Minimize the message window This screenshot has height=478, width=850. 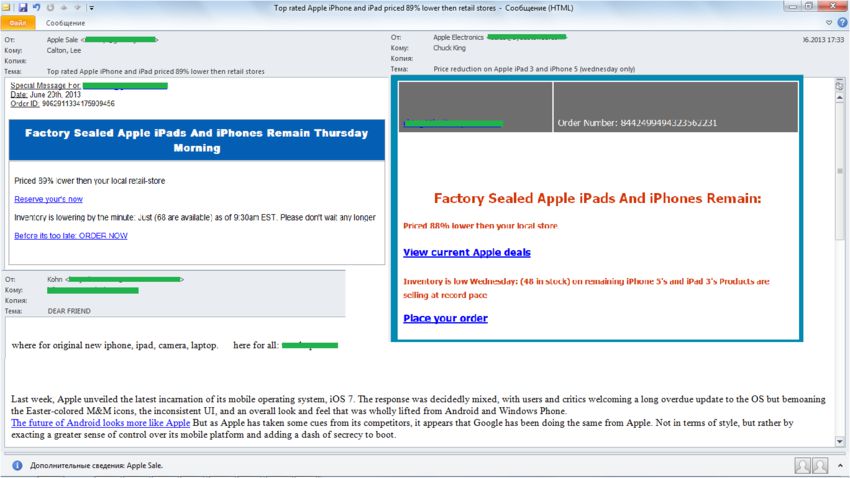(x=793, y=7)
